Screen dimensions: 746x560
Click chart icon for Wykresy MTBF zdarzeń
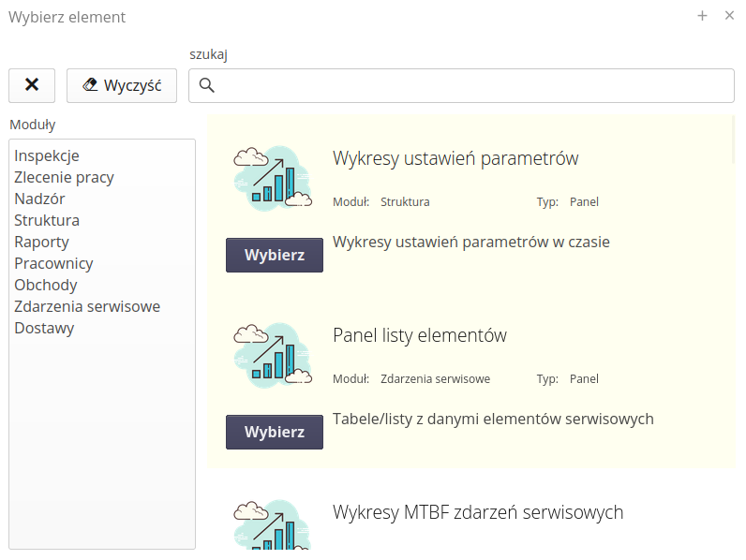tap(272, 526)
